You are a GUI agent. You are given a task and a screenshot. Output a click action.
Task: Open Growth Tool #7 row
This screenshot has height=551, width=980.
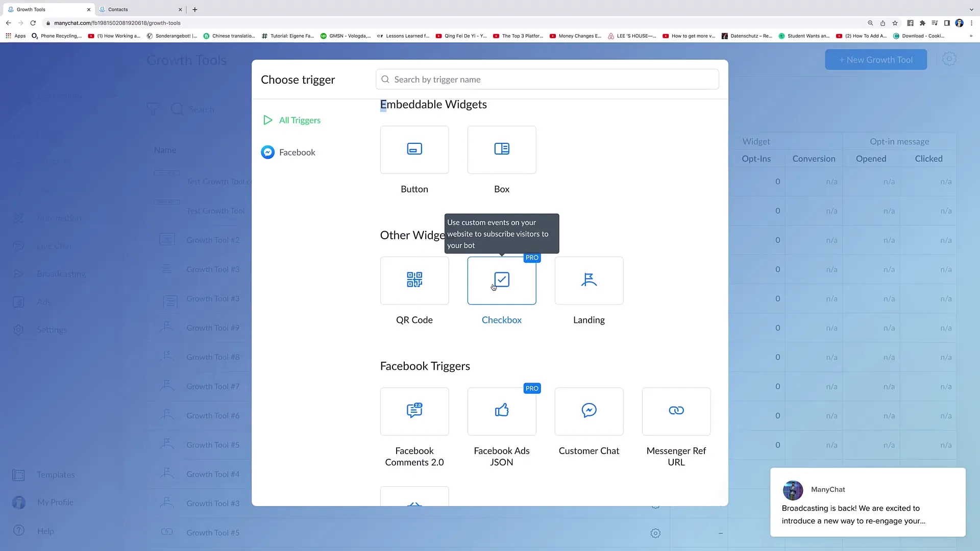213,387
